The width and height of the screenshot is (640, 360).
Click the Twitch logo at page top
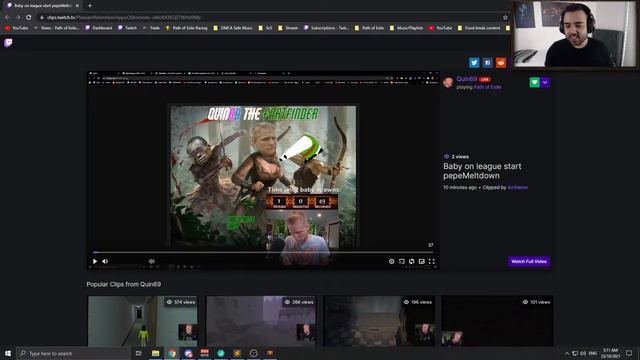tap(8, 42)
